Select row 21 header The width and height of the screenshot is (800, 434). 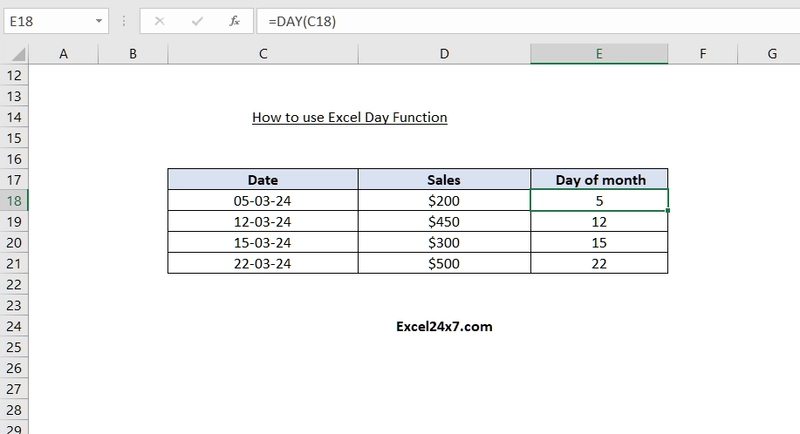[x=14, y=264]
